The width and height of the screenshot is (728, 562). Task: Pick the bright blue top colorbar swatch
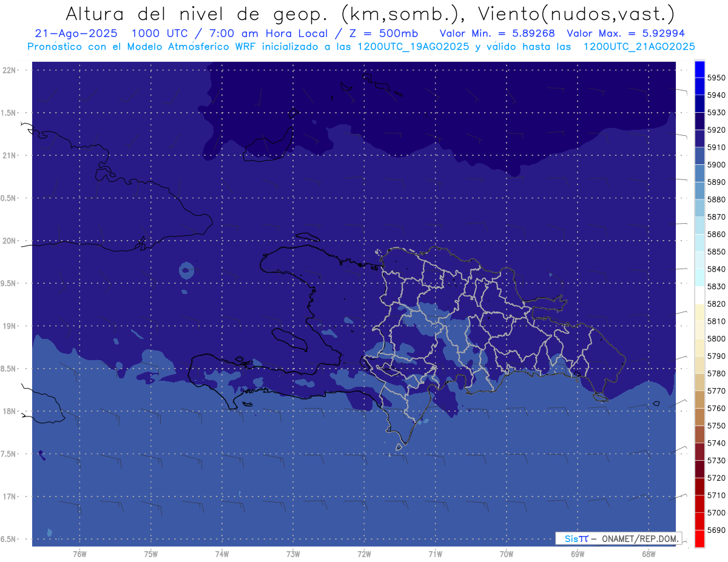click(699, 69)
